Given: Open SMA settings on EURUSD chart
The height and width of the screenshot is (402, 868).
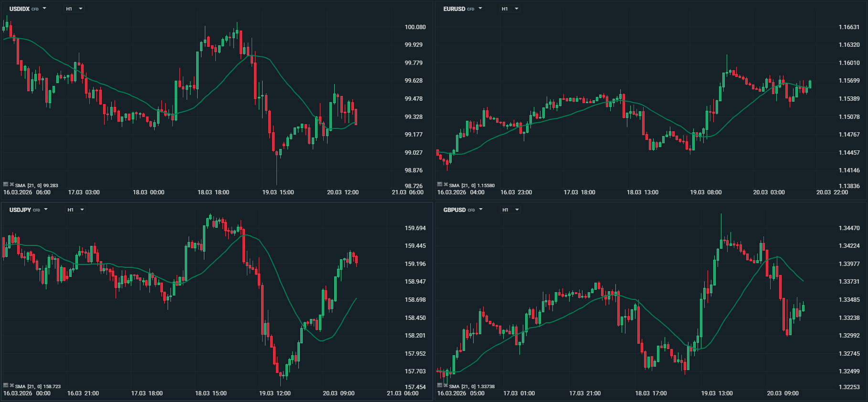Looking at the screenshot, I should point(440,184).
